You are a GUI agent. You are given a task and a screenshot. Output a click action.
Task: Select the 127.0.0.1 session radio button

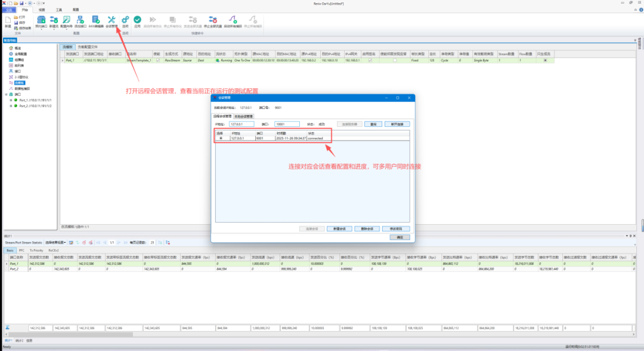(x=221, y=138)
